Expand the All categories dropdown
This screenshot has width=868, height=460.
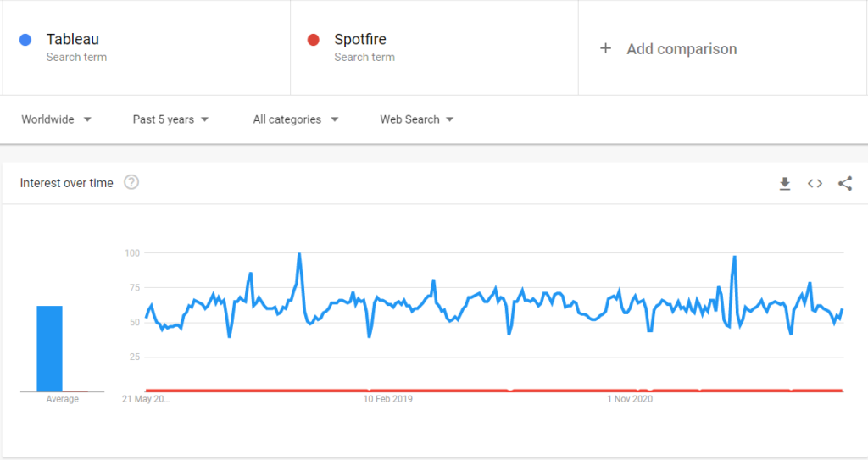pos(296,119)
